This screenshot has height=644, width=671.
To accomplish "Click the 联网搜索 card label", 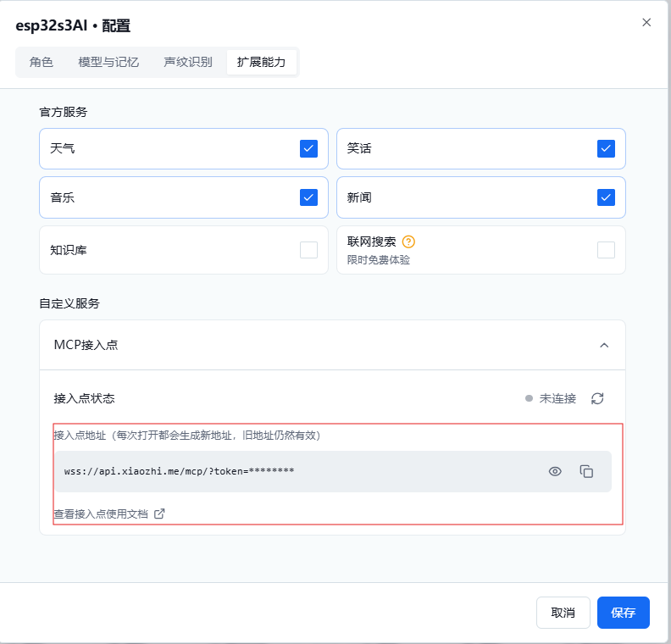I will click(x=371, y=241).
